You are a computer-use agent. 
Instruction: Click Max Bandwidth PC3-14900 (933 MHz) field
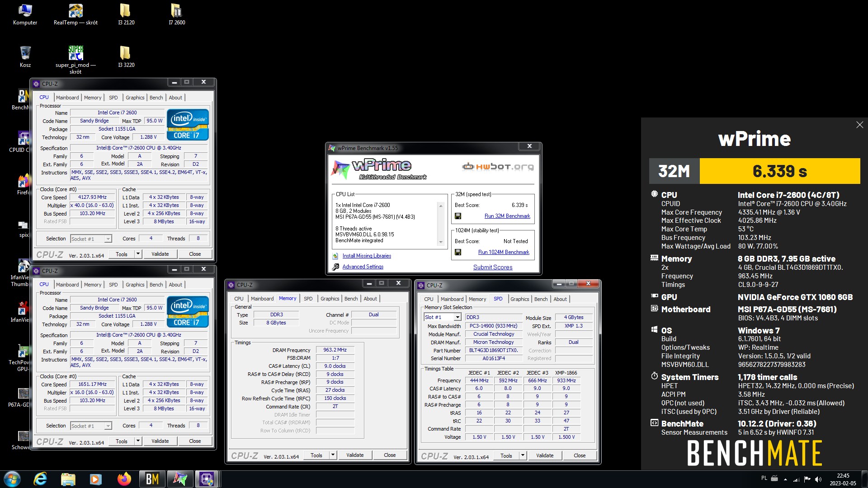click(493, 326)
